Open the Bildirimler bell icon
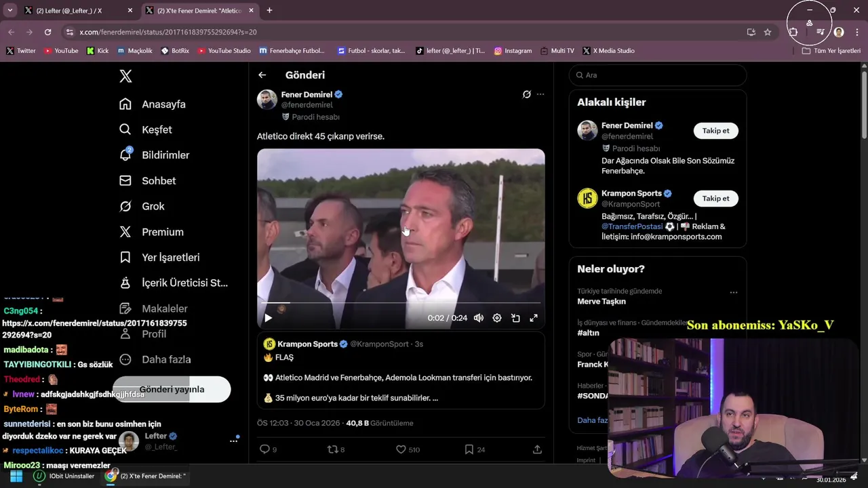868x488 pixels. pos(125,155)
